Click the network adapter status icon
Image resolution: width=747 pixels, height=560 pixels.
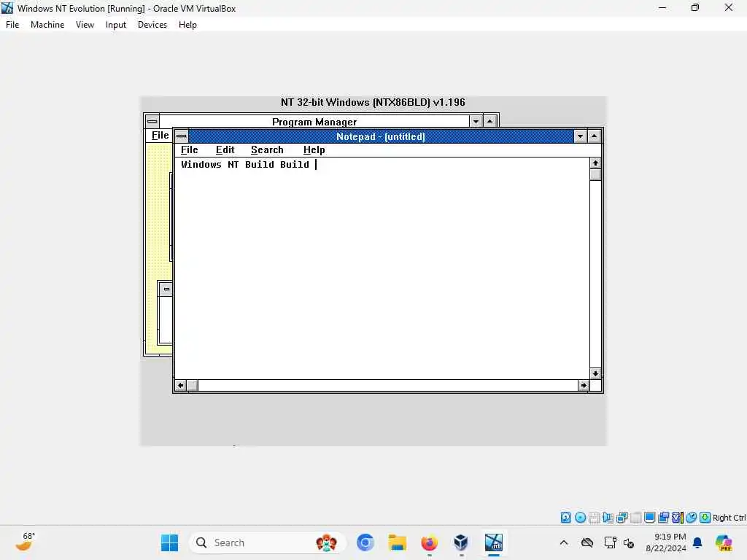(622, 518)
